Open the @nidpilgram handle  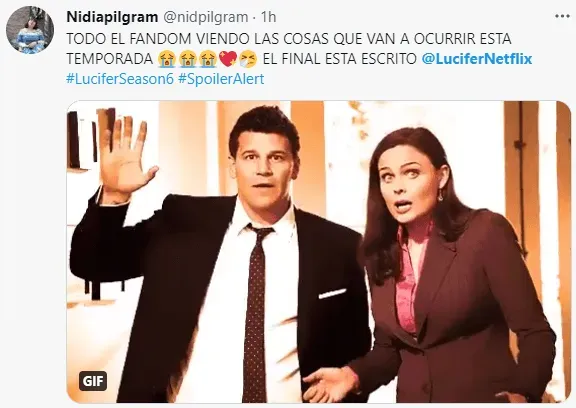click(x=205, y=17)
